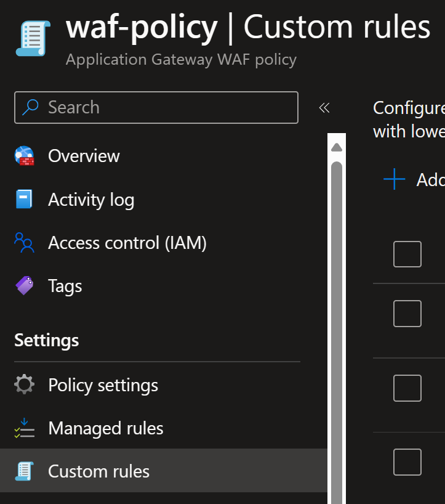The width and height of the screenshot is (445, 504).
Task: Click the Managed rules checklist icon
Action: [24, 428]
